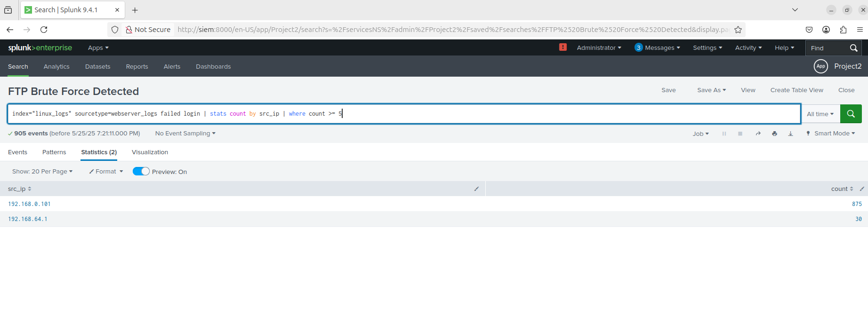868x324 pixels.
Task: Sort by the src_ip column header
Action: [19, 189]
